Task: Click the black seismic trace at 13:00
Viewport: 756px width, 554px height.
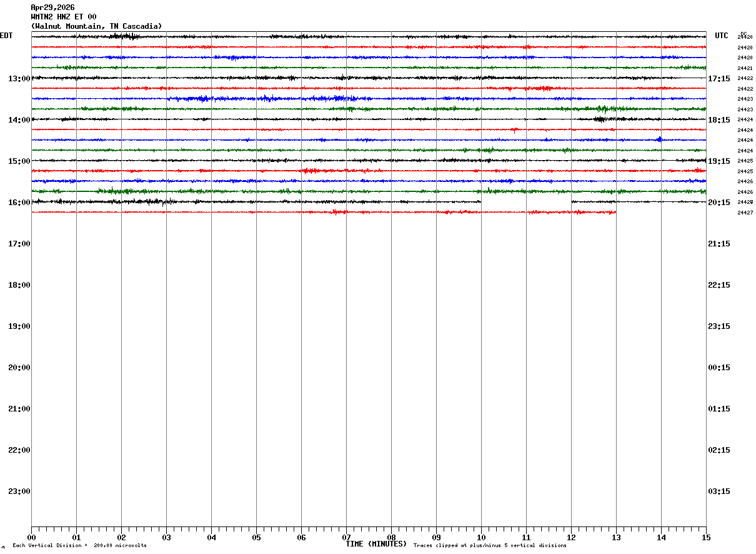Action: tap(369, 78)
